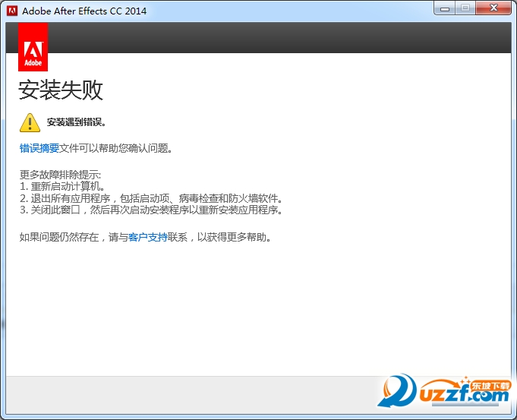Open the 客户支持 customer support link
The height and width of the screenshot is (420, 517).
click(148, 237)
